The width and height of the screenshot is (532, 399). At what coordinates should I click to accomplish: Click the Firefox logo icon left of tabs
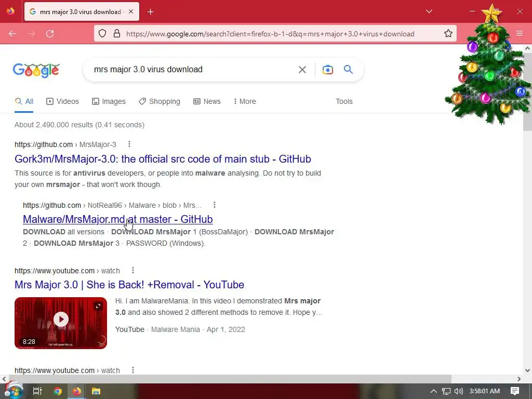(x=10, y=11)
